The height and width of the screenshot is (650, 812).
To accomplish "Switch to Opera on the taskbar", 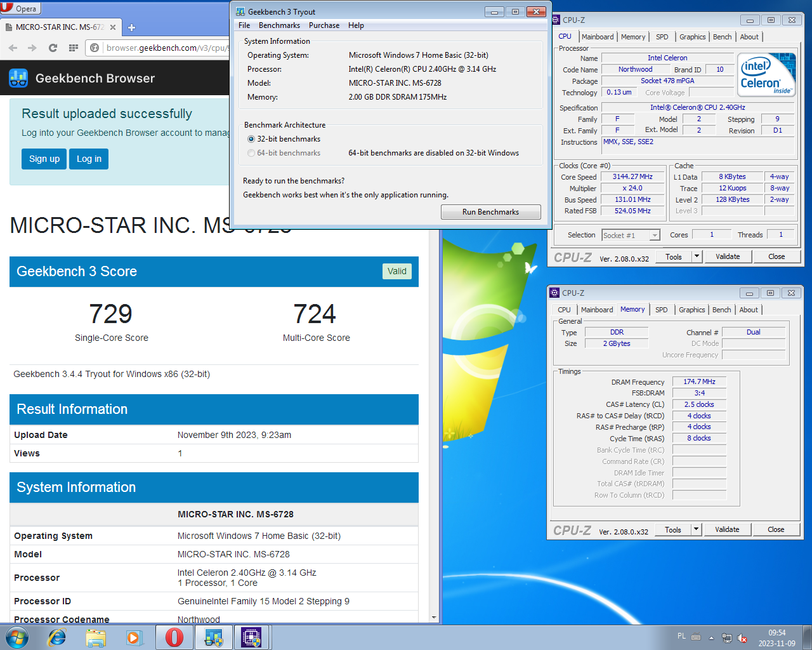I will pyautogui.click(x=174, y=637).
